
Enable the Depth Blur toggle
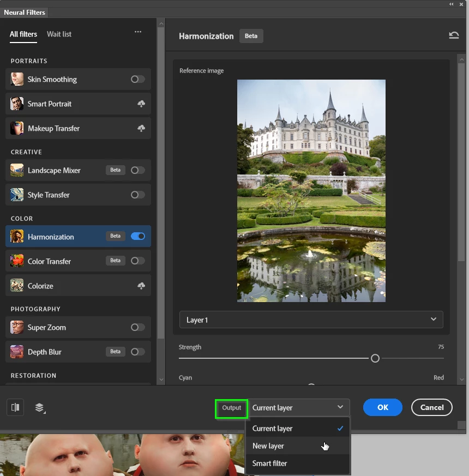tap(137, 352)
